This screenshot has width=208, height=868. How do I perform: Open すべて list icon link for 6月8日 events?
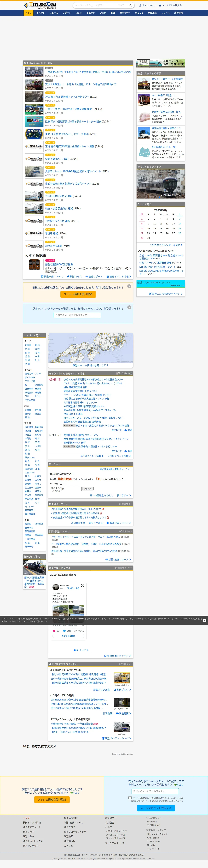point(117,430)
